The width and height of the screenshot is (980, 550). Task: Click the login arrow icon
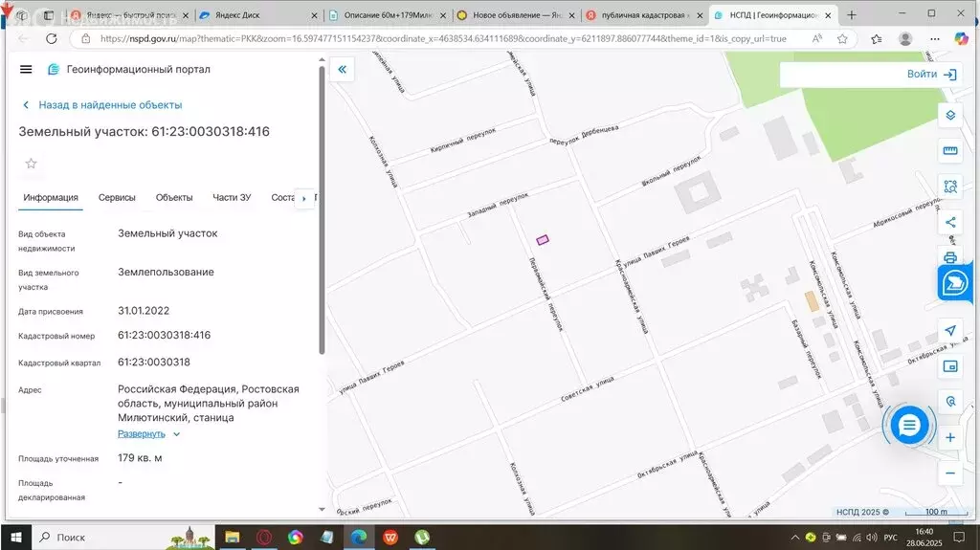tap(949, 75)
